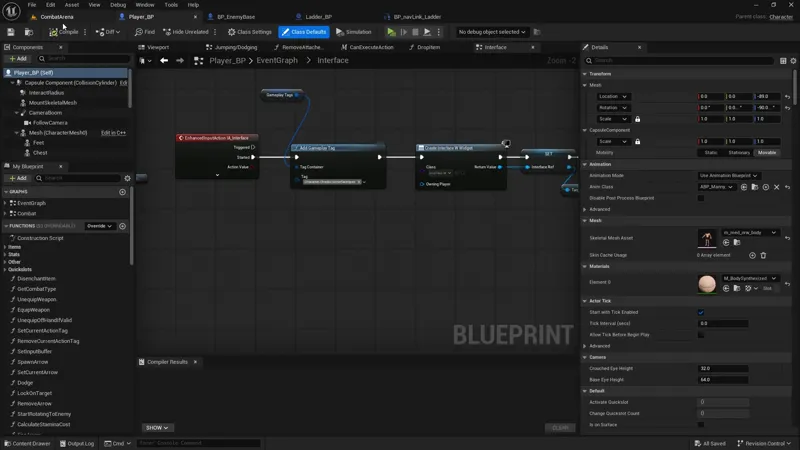Set mobility to Static
Screen dimensions: 800x450
tap(710, 153)
